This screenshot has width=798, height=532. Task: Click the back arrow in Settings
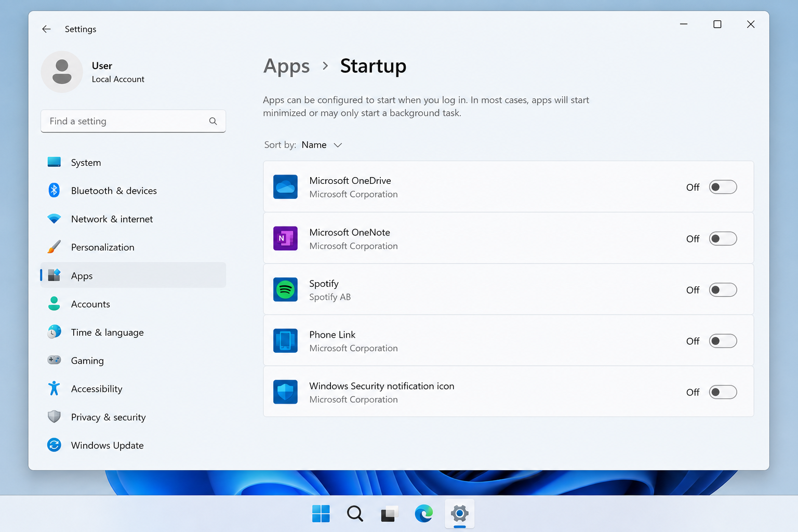click(46, 29)
